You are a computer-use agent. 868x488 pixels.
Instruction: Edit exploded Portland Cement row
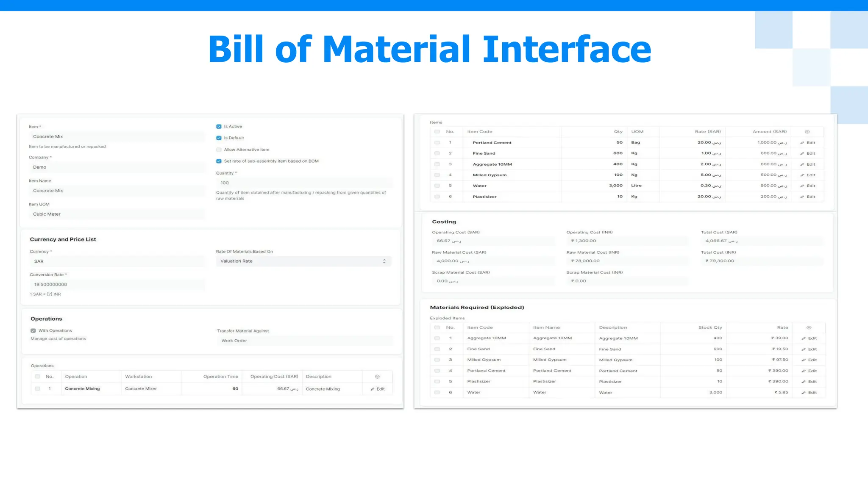[x=809, y=371]
